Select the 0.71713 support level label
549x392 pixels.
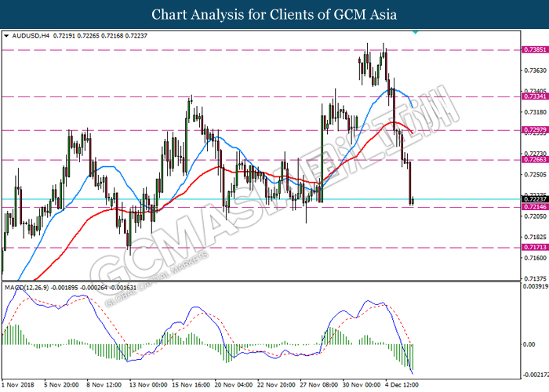coord(535,247)
